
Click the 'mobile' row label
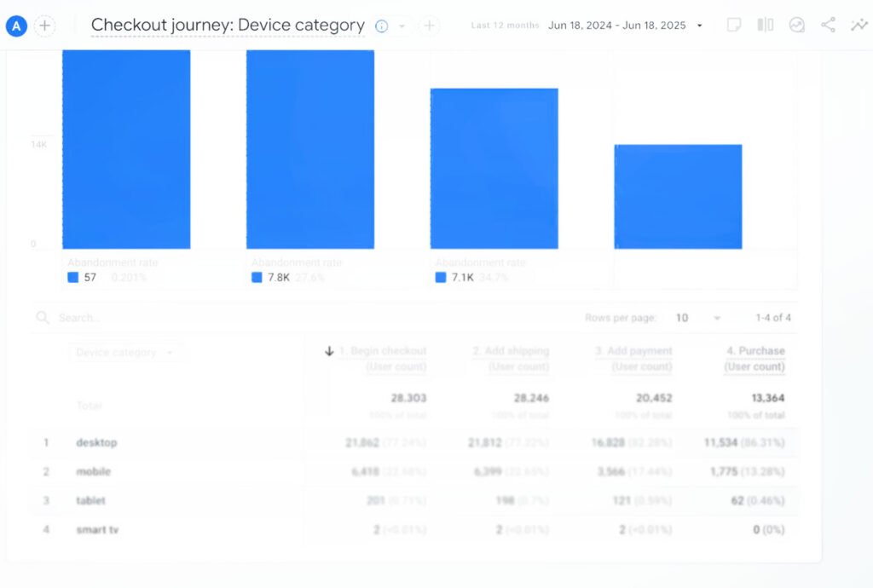pos(94,472)
